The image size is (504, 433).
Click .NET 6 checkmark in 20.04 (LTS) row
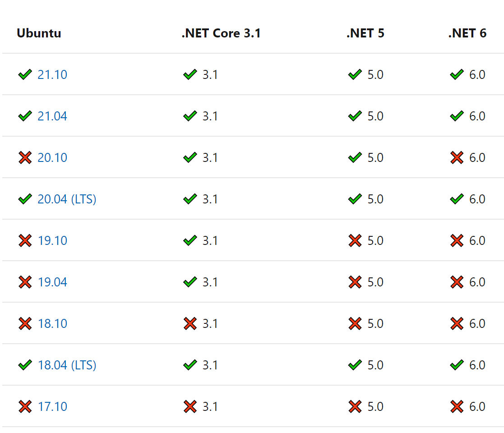(457, 199)
